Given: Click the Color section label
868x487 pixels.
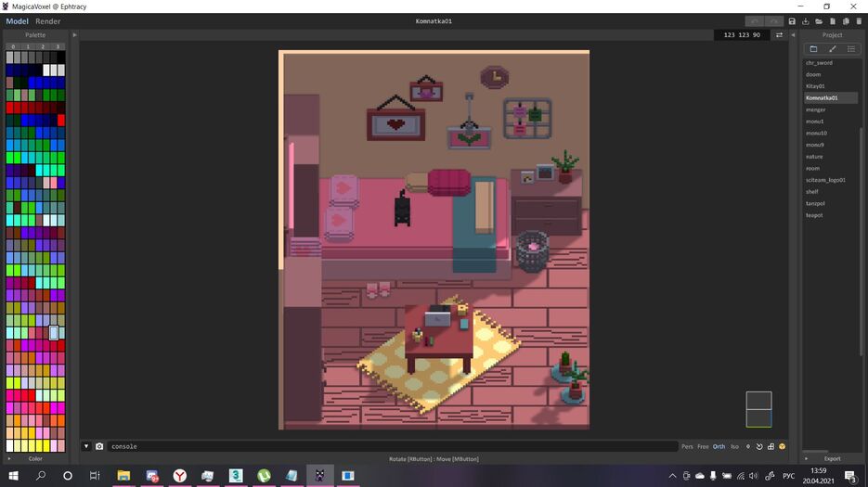Looking at the screenshot, I should tap(35, 458).
